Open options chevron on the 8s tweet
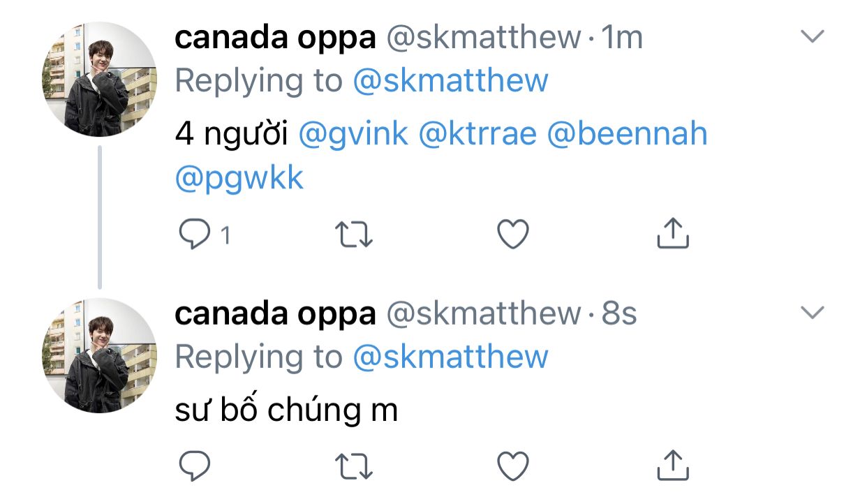 [812, 313]
